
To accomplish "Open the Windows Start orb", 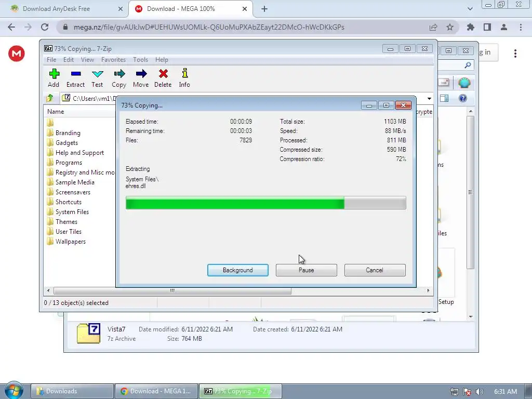I will (14, 391).
